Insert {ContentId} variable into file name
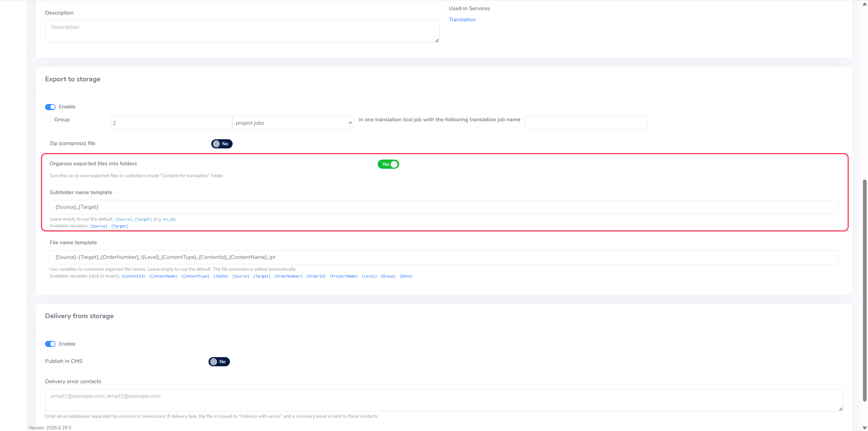The height and width of the screenshot is (431, 868). [133, 276]
